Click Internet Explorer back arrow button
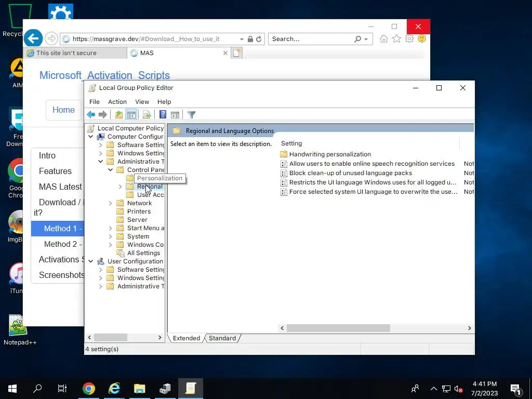 point(33,38)
